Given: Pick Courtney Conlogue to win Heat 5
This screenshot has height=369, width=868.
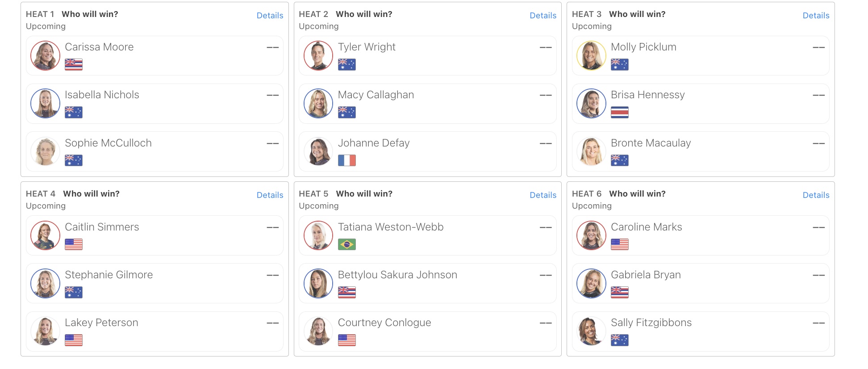Looking at the screenshot, I should click(427, 331).
